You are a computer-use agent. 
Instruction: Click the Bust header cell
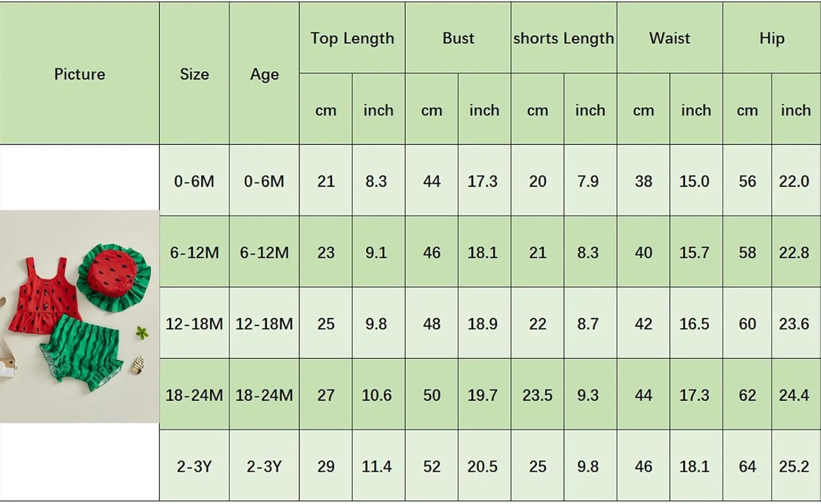458,38
